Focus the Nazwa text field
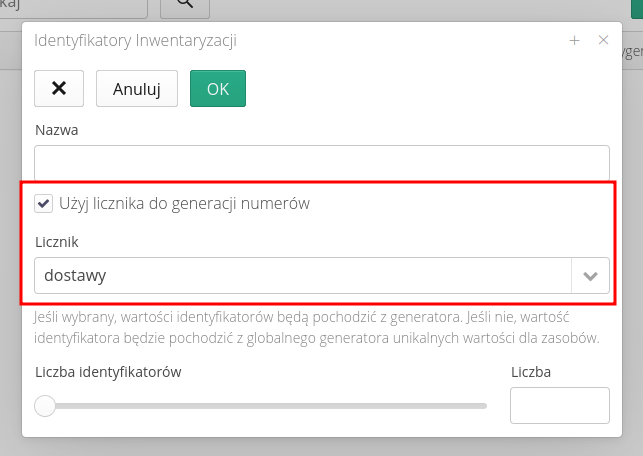 click(x=321, y=162)
